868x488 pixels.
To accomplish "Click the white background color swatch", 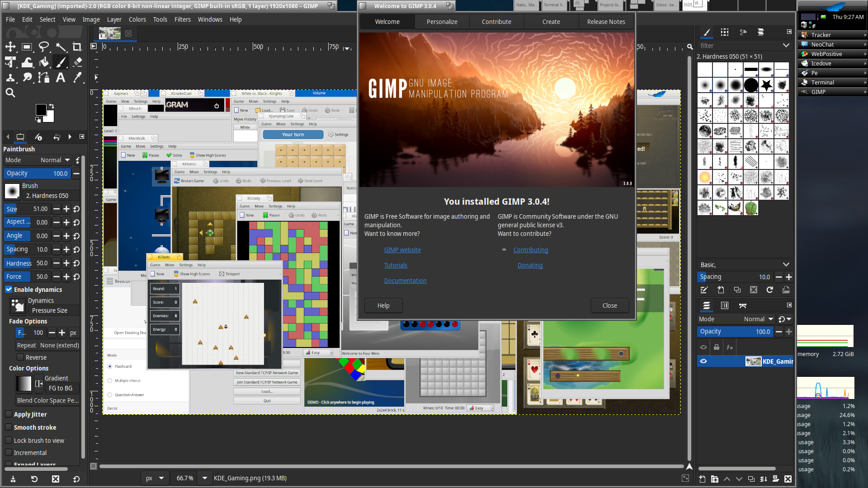I will pyautogui.click(x=50, y=117).
